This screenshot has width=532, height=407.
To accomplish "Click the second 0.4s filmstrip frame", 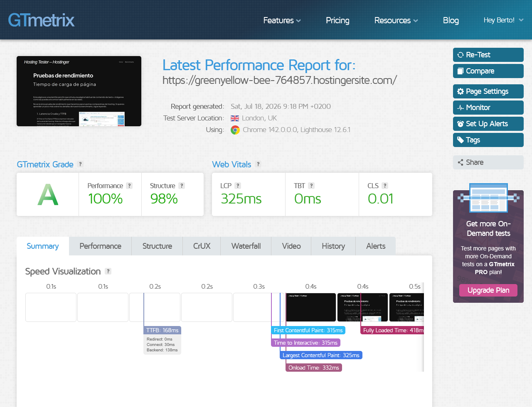I will click(362, 307).
